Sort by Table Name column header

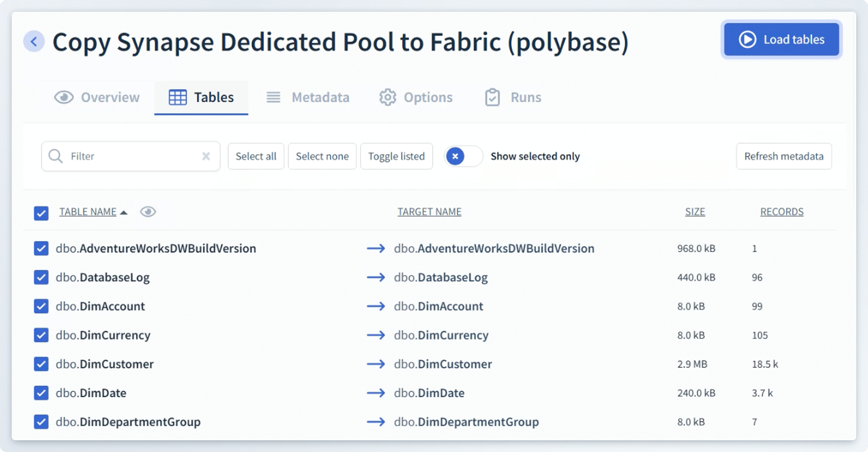[x=88, y=212]
